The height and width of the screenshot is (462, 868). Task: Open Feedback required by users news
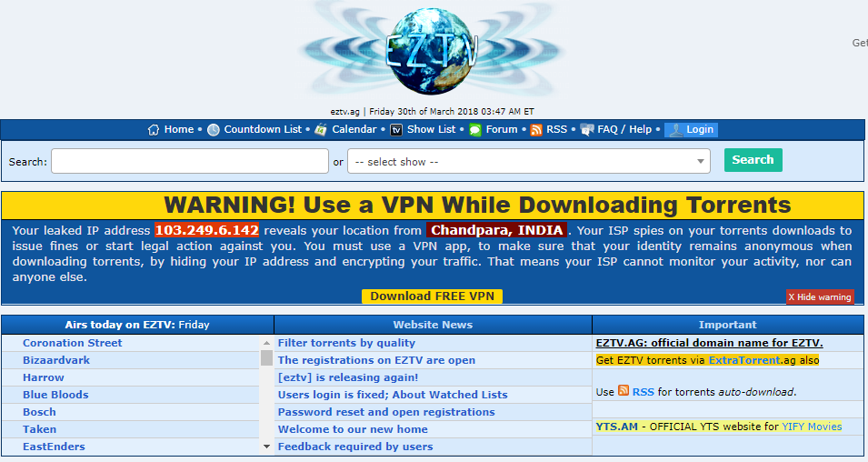coord(355,446)
